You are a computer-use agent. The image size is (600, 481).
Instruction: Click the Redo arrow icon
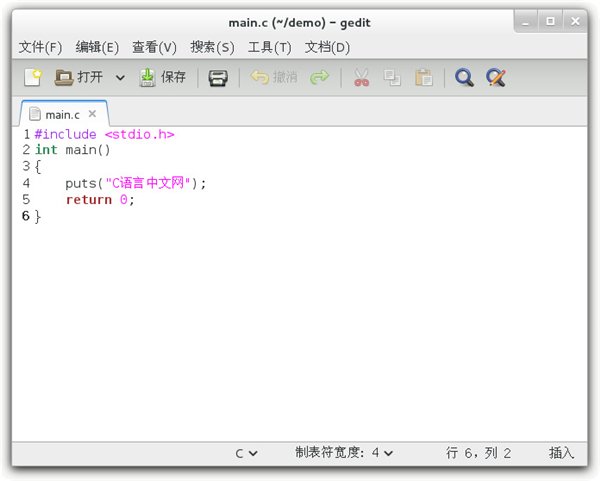(319, 77)
